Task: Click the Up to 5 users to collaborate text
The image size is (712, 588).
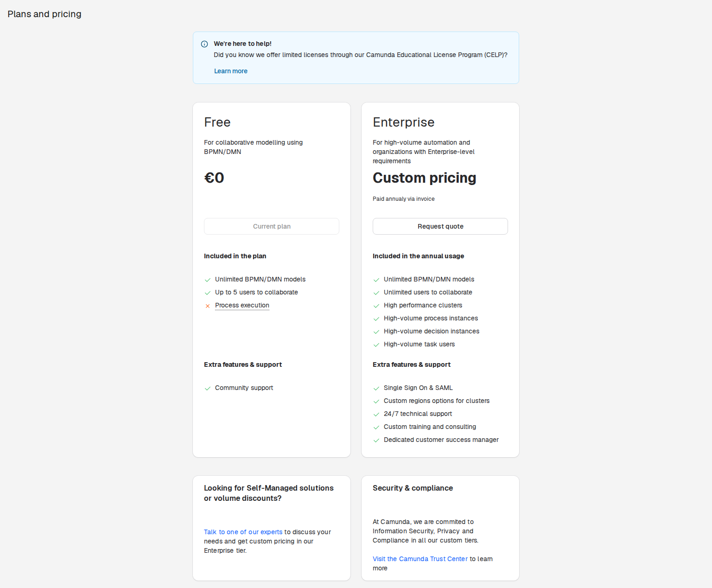Action: [256, 292]
